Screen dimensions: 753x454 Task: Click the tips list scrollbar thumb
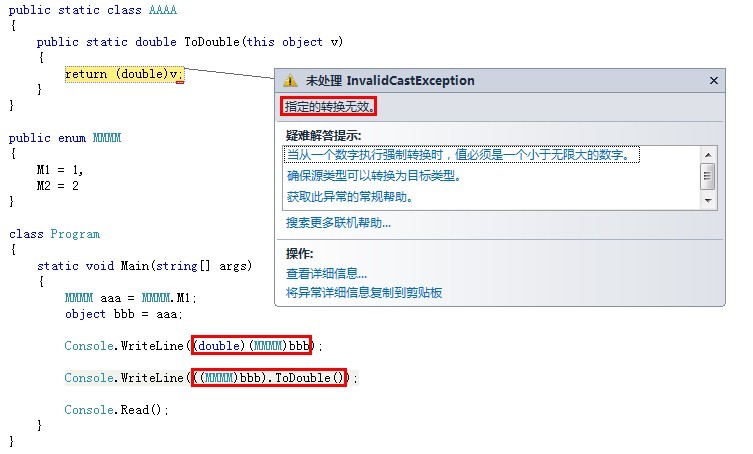(708, 176)
